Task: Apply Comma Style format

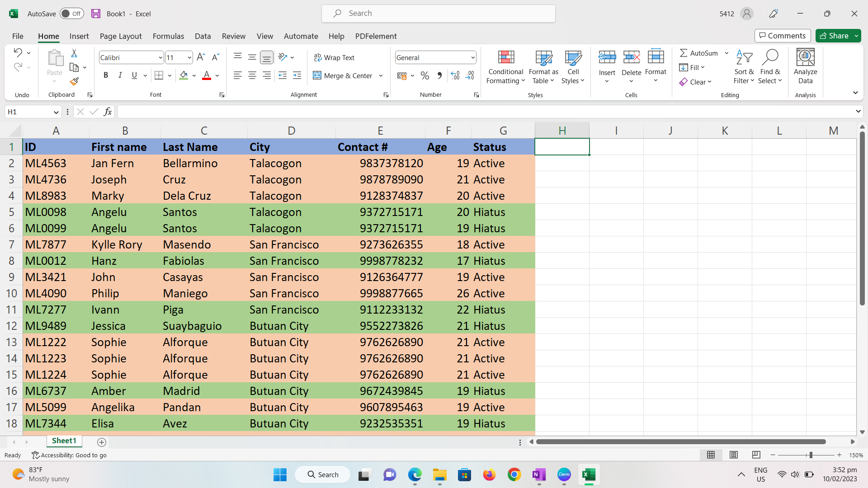Action: coord(439,75)
